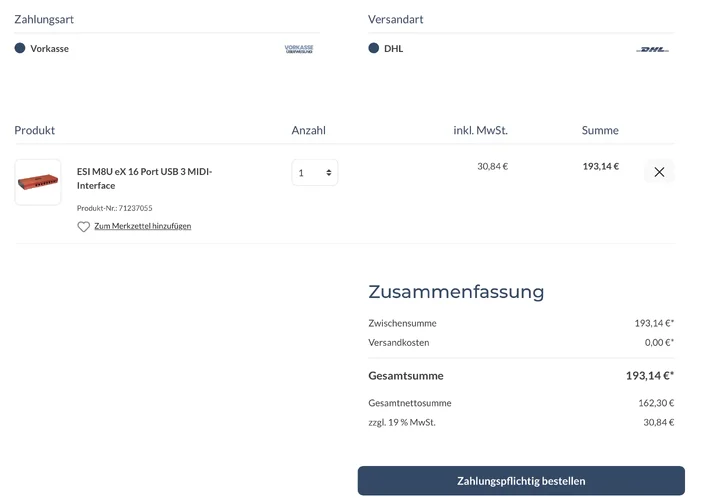Click the Anzahl column header
713x500 pixels.
click(x=308, y=130)
